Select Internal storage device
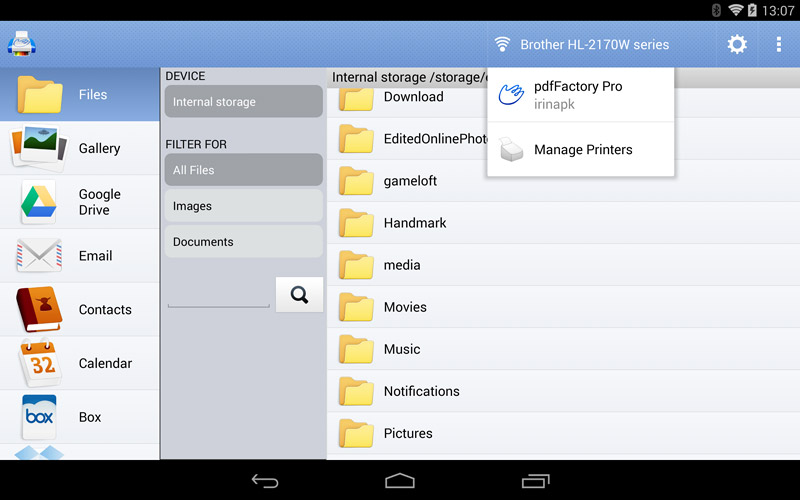800x500 pixels. (x=243, y=102)
